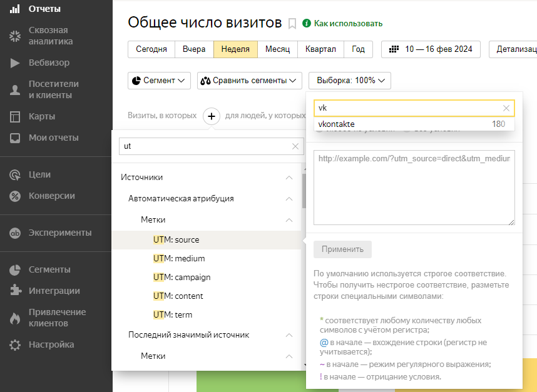Select UTM: content condition
537x392 pixels.
point(207,296)
